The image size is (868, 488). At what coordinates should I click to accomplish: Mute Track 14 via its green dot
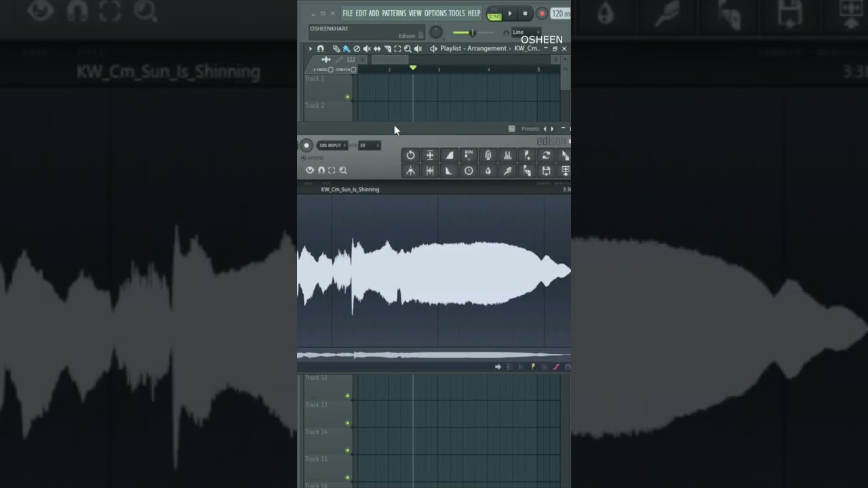(x=348, y=450)
